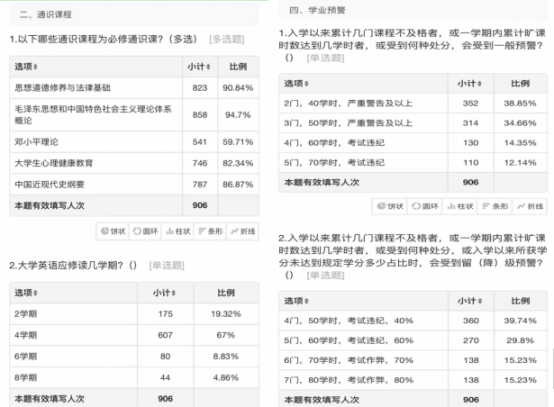554x407 pixels.
Task: Click the page scrollbar at right edge
Action: [553, 367]
